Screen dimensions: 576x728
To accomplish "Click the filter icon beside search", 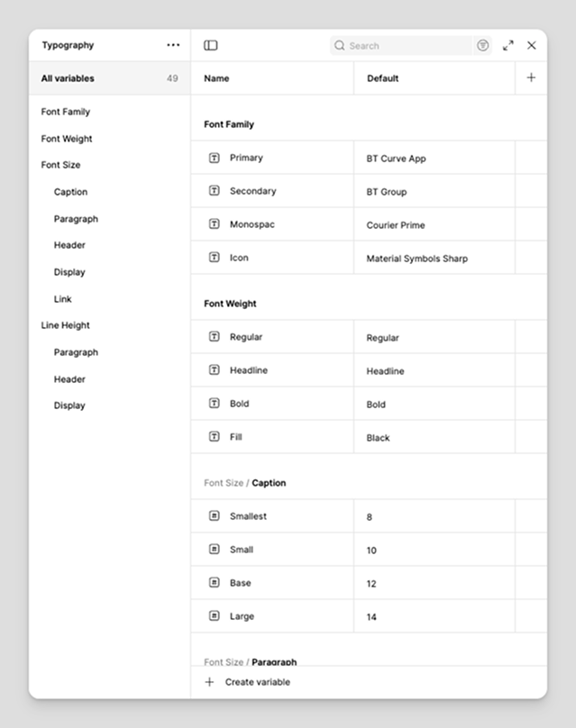I will click(x=483, y=45).
